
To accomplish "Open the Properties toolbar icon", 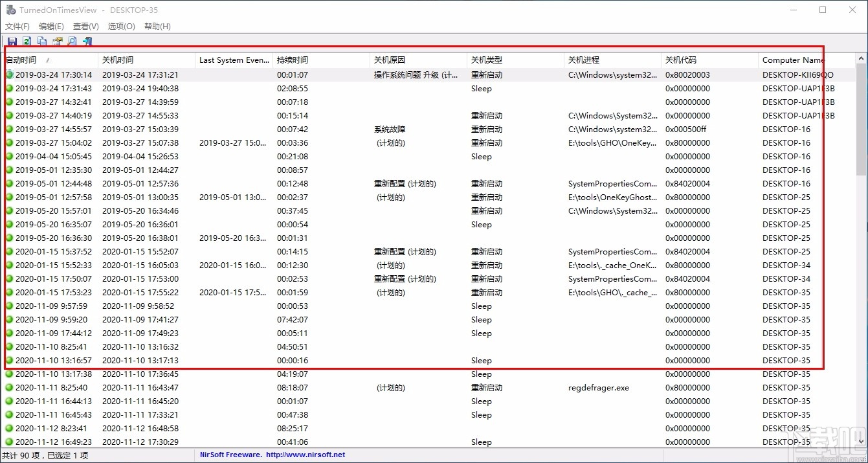I will pos(57,41).
